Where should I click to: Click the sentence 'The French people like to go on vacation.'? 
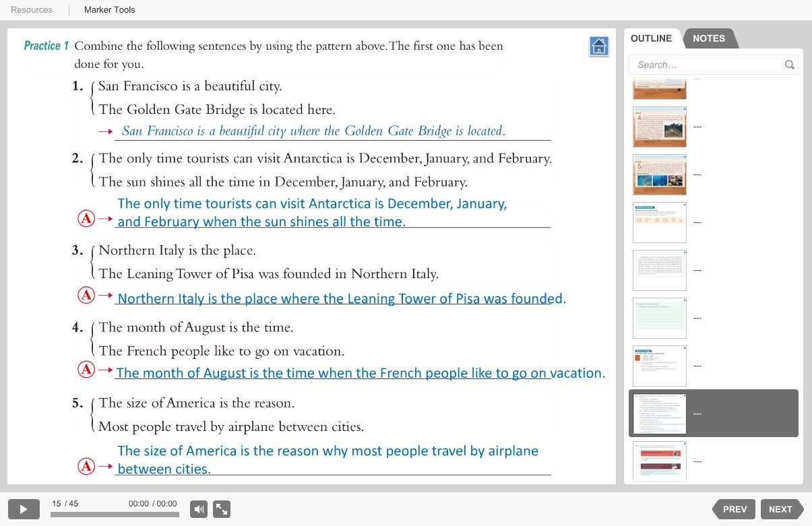222,351
